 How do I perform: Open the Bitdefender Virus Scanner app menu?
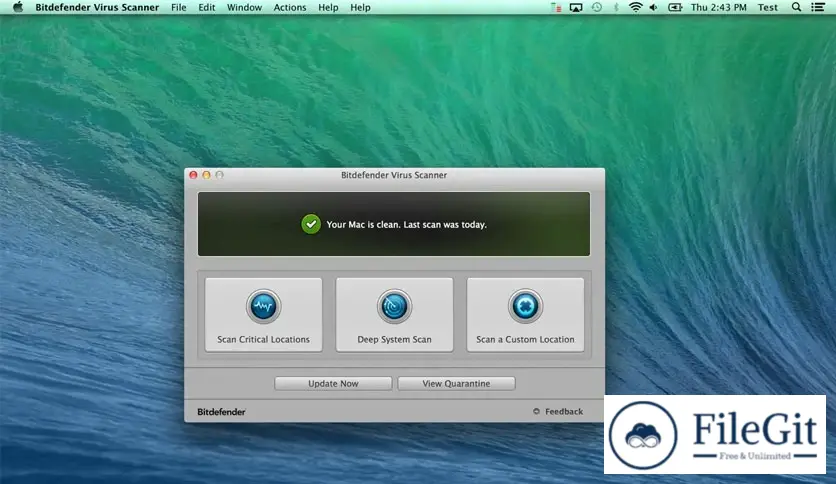(97, 7)
